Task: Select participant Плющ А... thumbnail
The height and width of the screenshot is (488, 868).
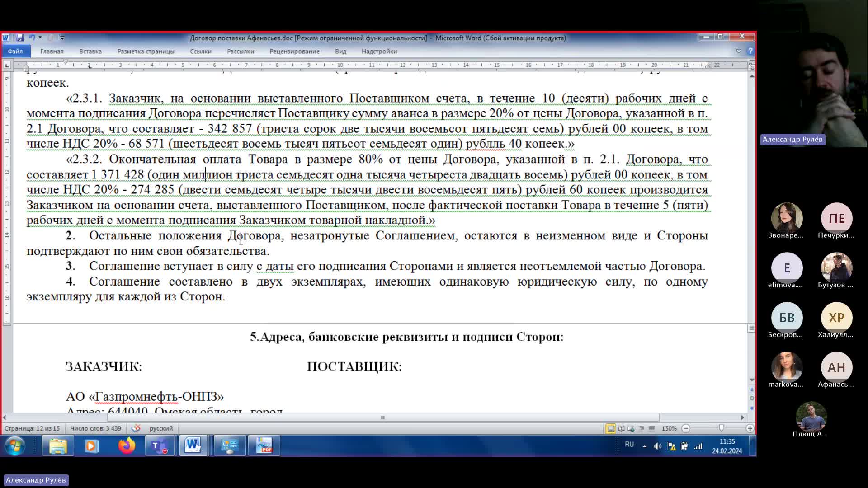Action: pos(811,417)
